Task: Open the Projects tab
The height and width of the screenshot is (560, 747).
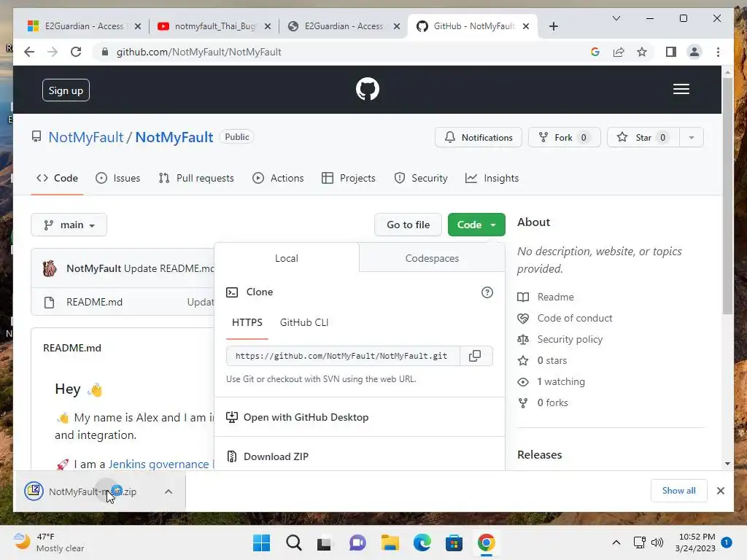Action: point(348,178)
